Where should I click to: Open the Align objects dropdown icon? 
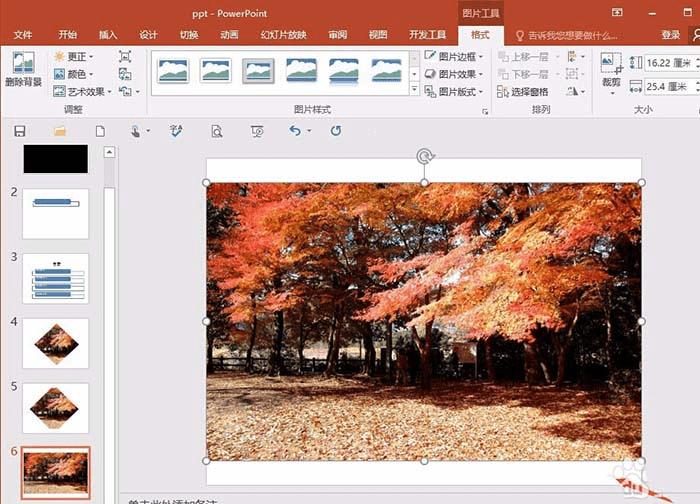tap(575, 57)
